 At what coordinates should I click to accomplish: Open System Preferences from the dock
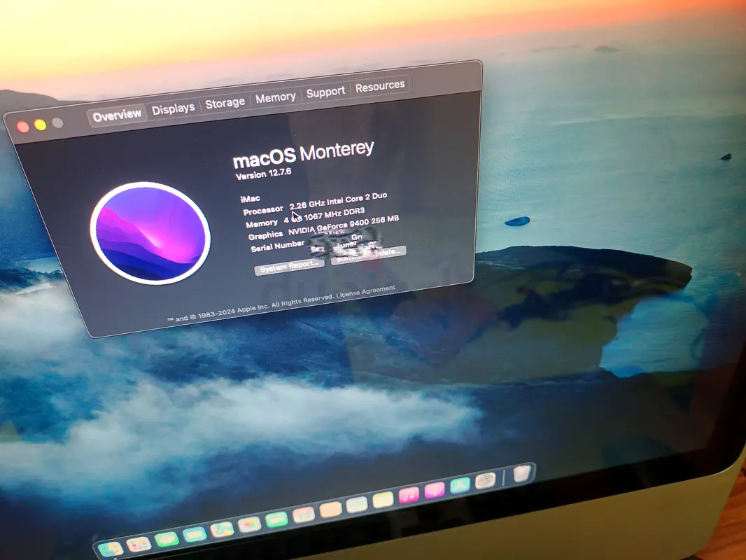coord(485,480)
